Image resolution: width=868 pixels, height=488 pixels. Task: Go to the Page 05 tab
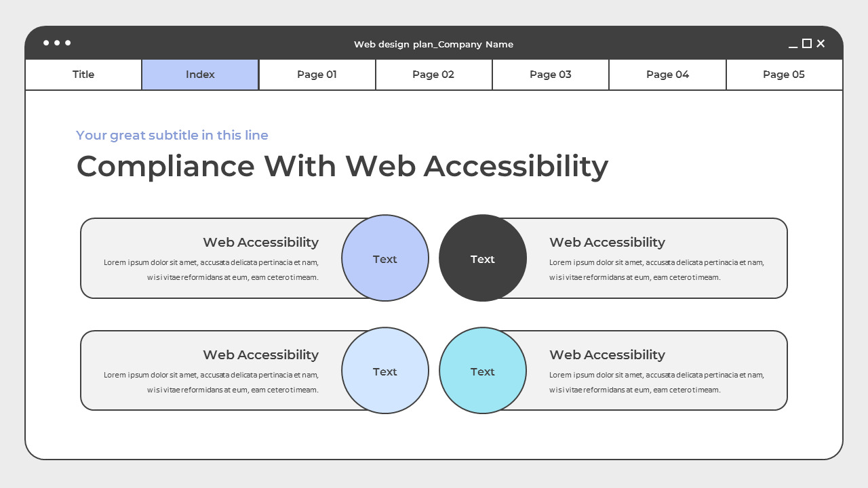(784, 75)
